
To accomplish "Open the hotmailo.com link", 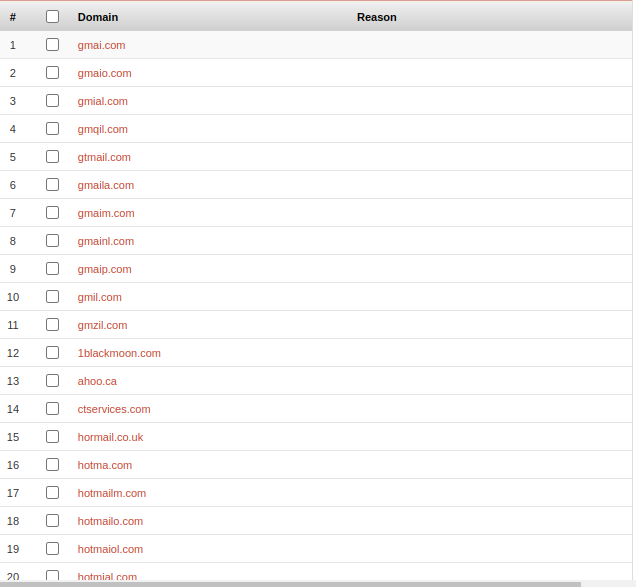I will [110, 521].
